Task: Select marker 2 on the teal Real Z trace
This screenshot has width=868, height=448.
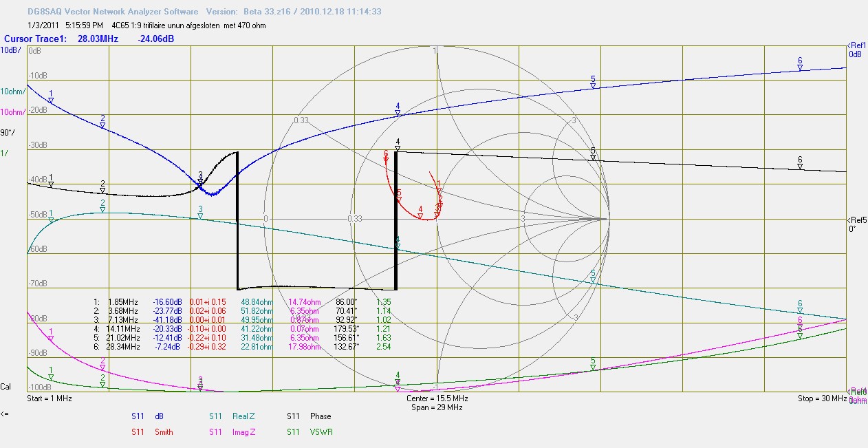Action: tap(102, 207)
